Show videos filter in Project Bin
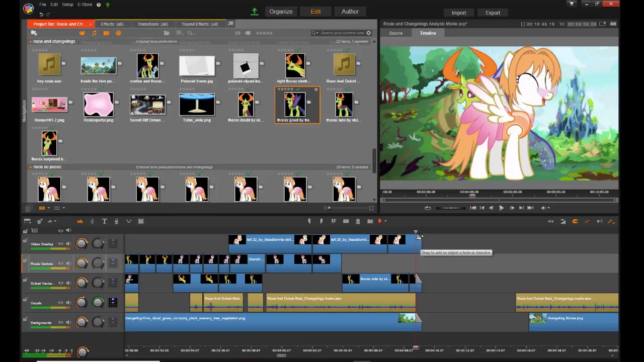The image size is (644, 362). tap(82, 33)
